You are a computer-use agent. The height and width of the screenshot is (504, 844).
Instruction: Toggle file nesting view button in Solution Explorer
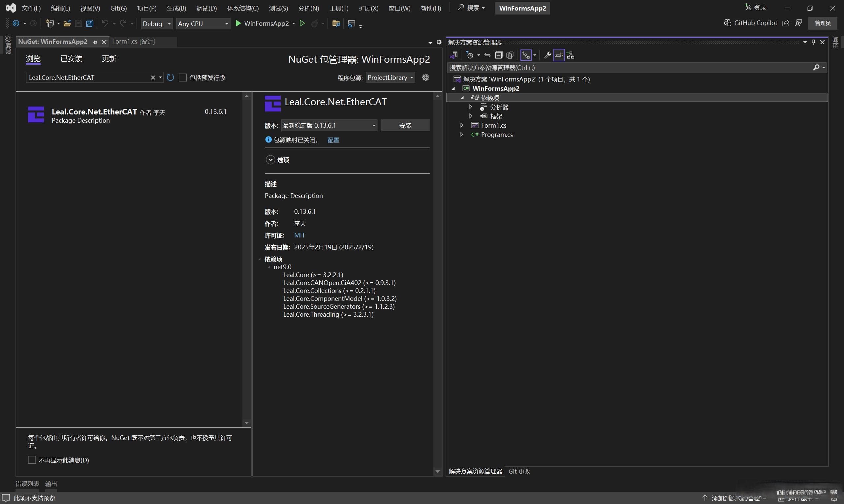pos(526,55)
